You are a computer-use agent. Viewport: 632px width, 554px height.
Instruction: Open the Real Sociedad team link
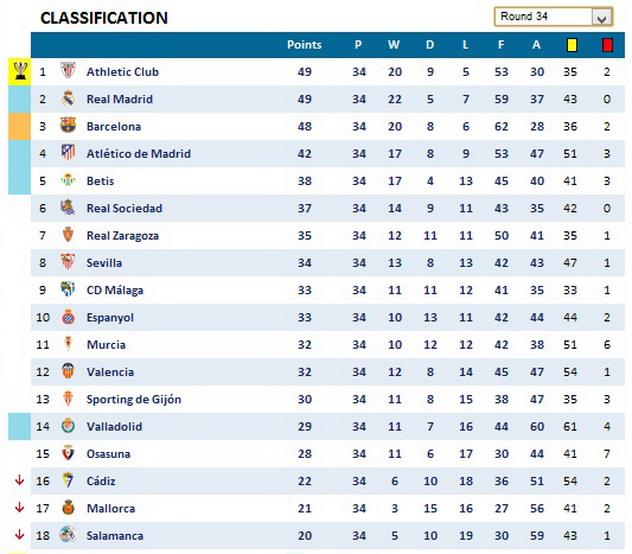124,208
